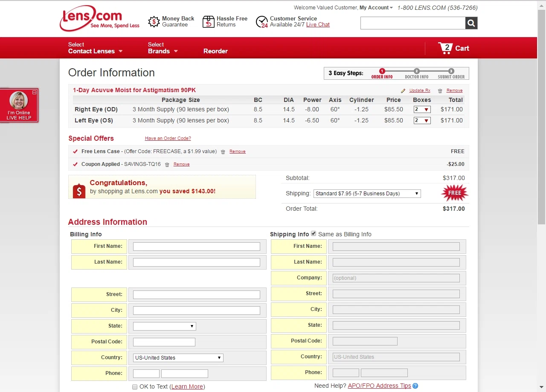Open the shopping cart icon
546x392 pixels.
tap(445, 48)
